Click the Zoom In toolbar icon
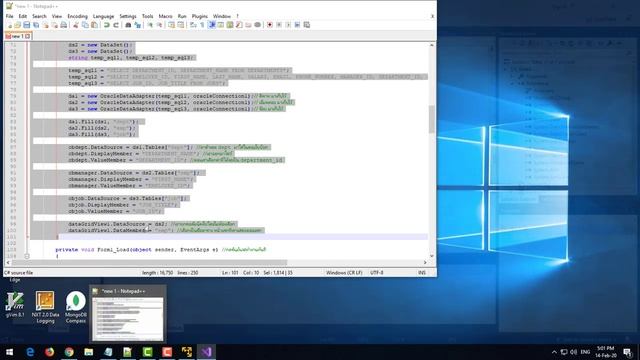The image size is (640, 360). 150,25
